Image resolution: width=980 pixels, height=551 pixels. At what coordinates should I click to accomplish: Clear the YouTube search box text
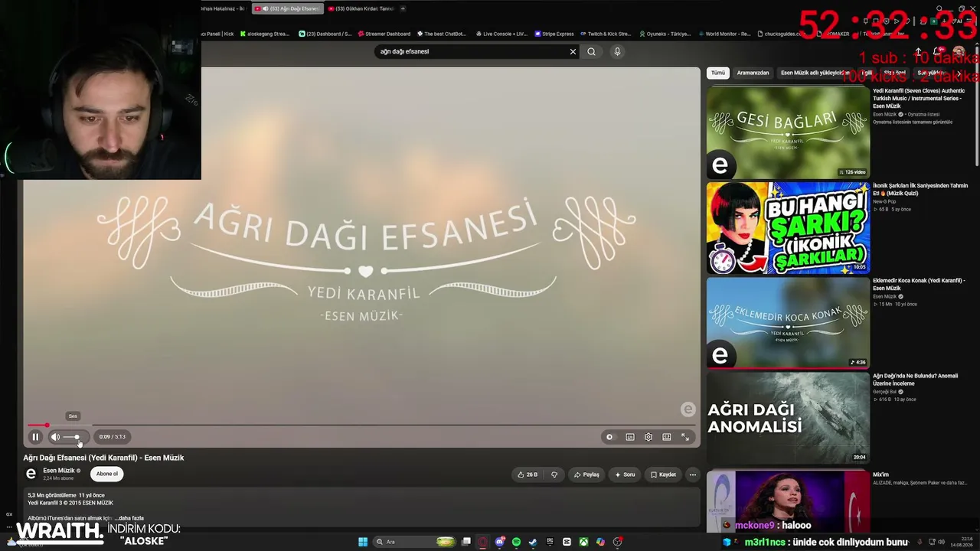pos(573,51)
